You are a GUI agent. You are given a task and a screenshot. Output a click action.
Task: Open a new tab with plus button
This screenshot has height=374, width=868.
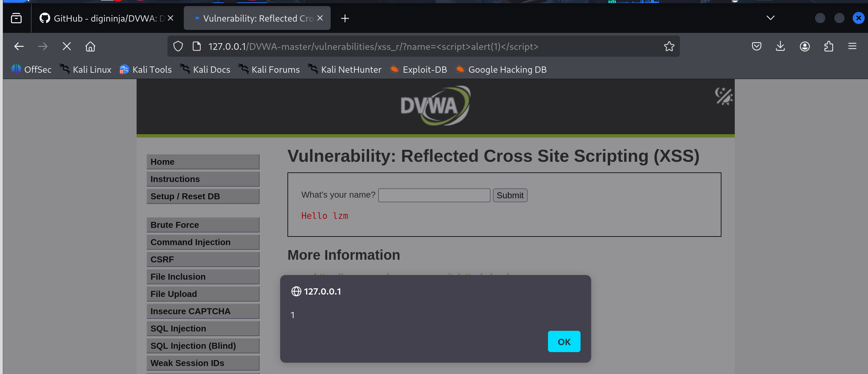(x=345, y=18)
